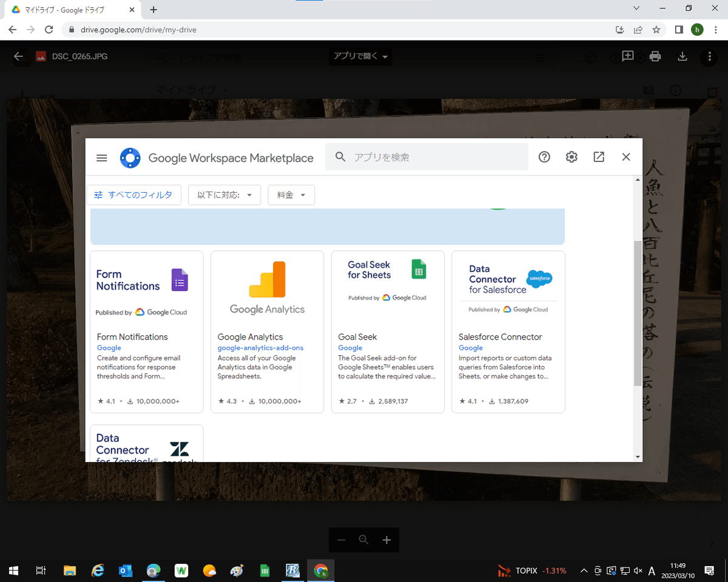This screenshot has width=728, height=582.
Task: Click the Marketplace scrollbar up arrow
Action: coord(637,180)
